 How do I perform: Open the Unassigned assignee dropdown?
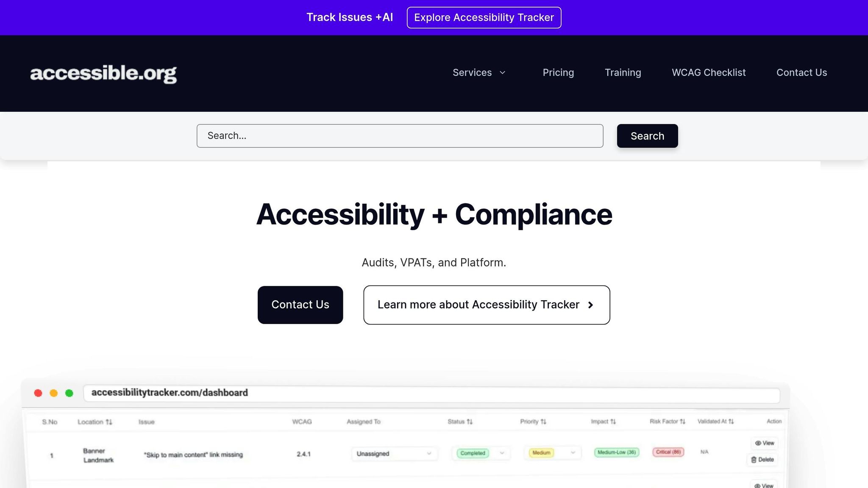pyautogui.click(x=394, y=454)
